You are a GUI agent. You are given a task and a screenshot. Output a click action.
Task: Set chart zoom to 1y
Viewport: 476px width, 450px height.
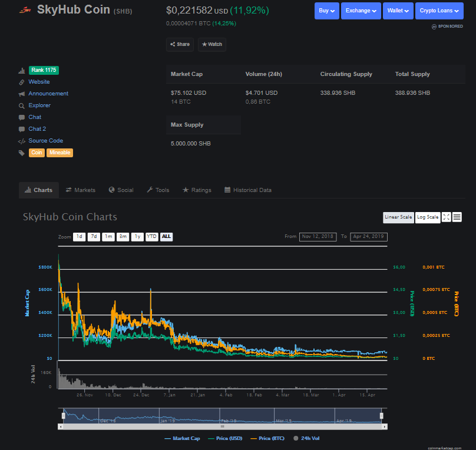pos(137,237)
